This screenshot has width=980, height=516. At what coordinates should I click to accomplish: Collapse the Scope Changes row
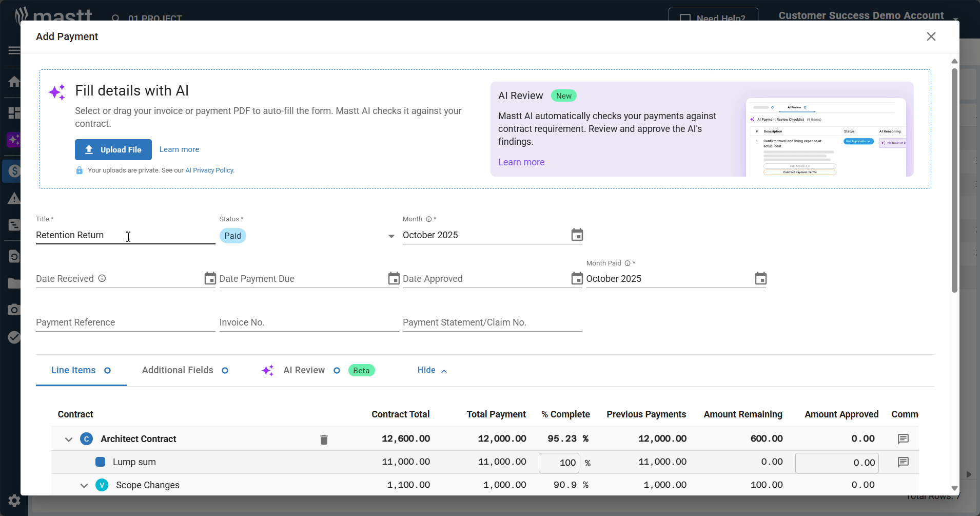click(x=84, y=486)
